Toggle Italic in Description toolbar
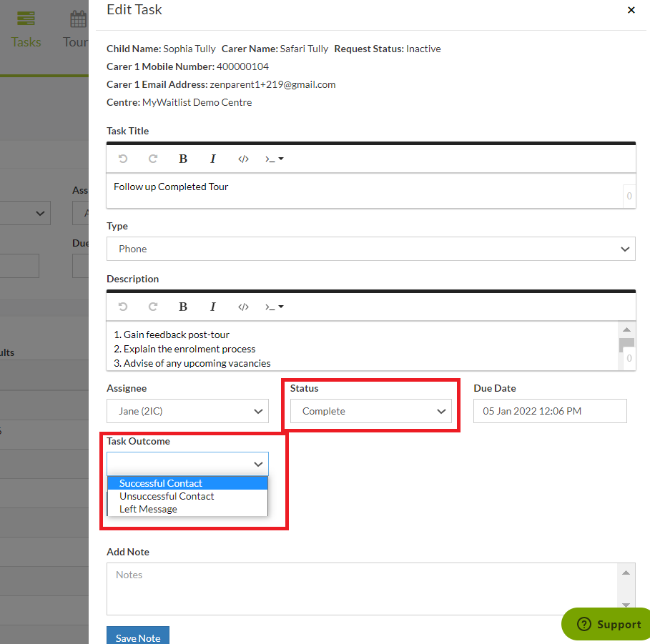Image resolution: width=650 pixels, height=644 pixels. (212, 307)
